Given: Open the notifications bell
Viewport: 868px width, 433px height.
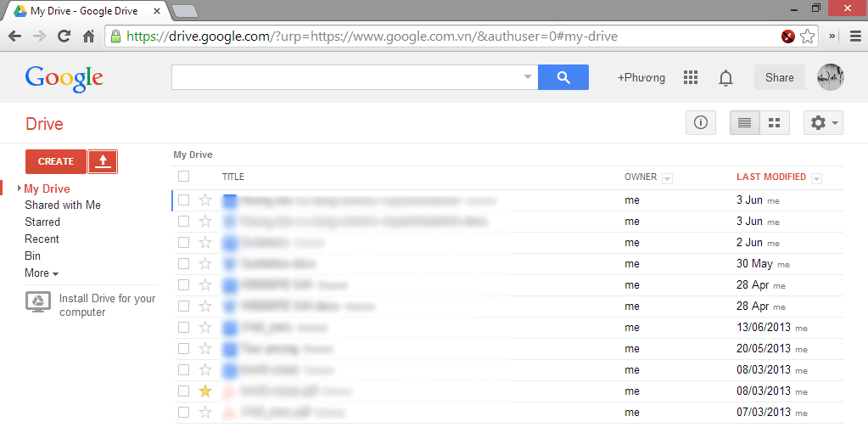Looking at the screenshot, I should [725, 78].
